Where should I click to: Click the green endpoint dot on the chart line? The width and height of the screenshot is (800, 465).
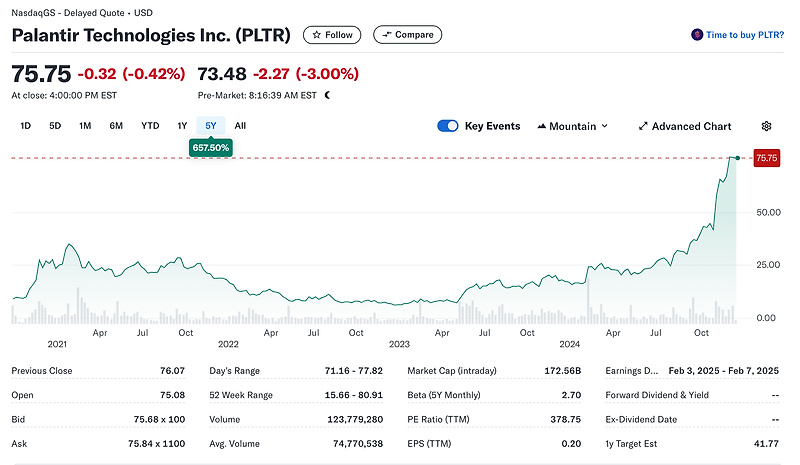point(738,158)
